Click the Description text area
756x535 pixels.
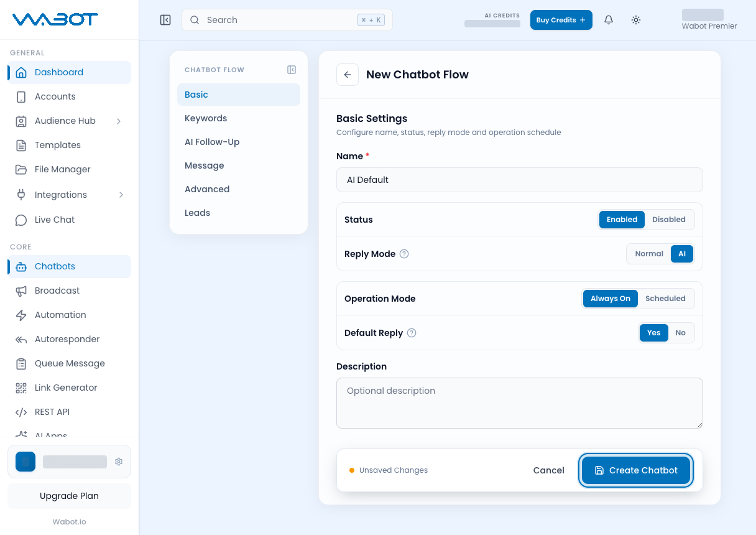520,403
